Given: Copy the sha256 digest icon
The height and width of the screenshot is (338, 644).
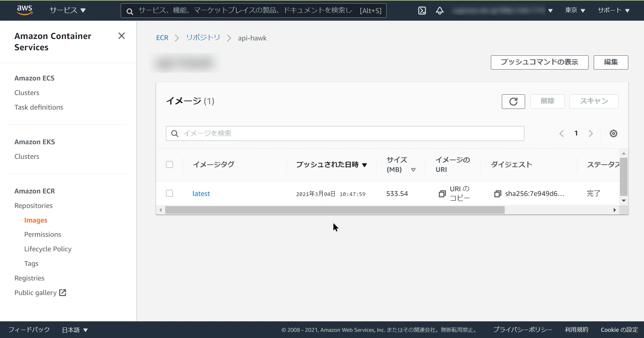Looking at the screenshot, I should 497,194.
